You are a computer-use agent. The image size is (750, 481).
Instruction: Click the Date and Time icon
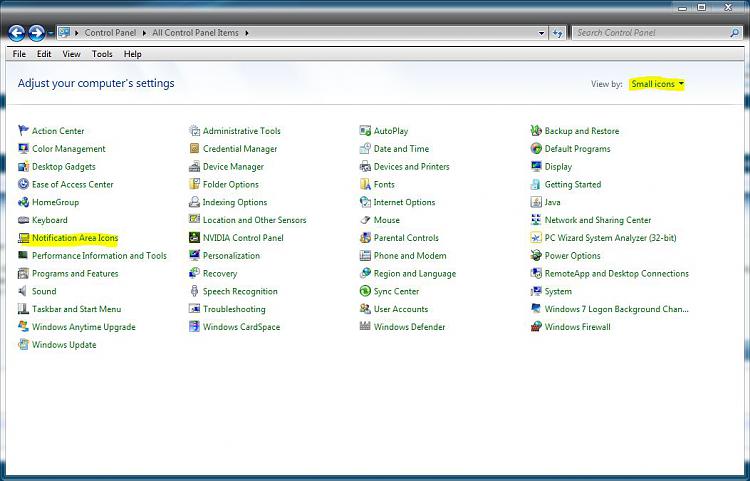[365, 148]
